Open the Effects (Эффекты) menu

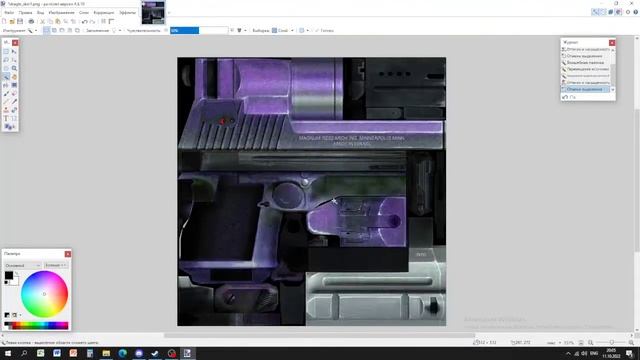(127, 13)
